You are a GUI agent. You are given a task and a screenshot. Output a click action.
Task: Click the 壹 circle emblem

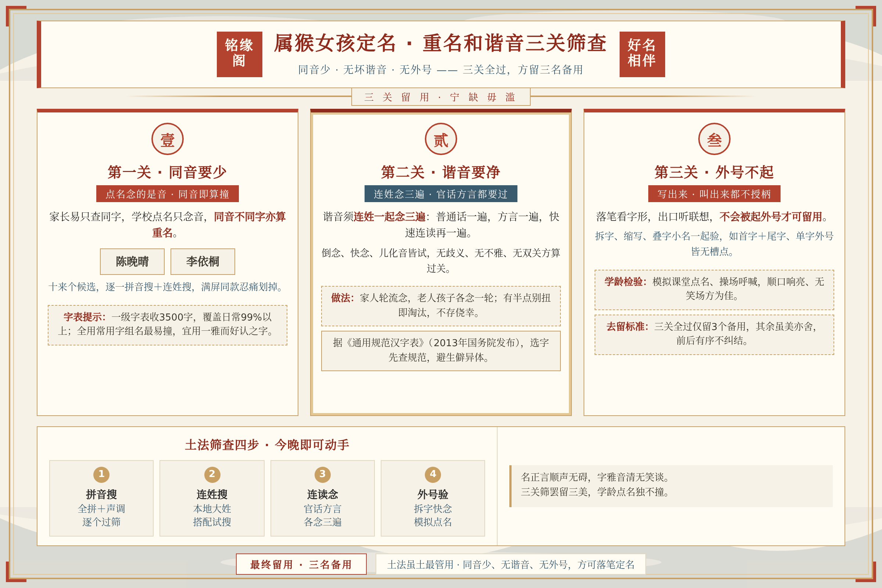coord(167,139)
